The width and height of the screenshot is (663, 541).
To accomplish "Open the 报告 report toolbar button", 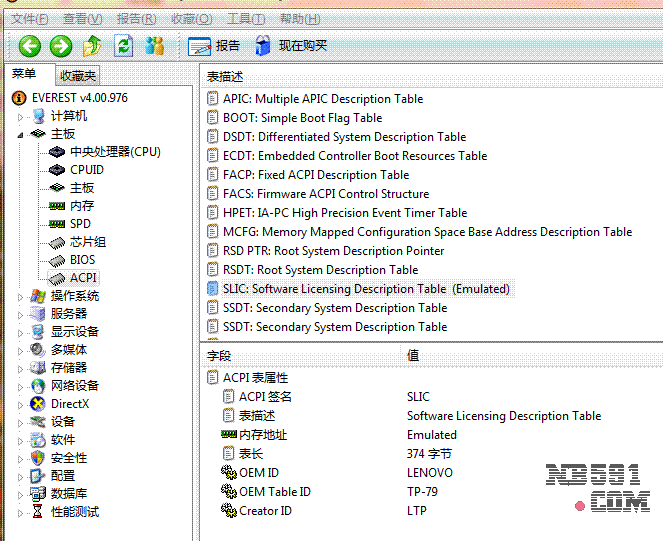I will (x=214, y=45).
